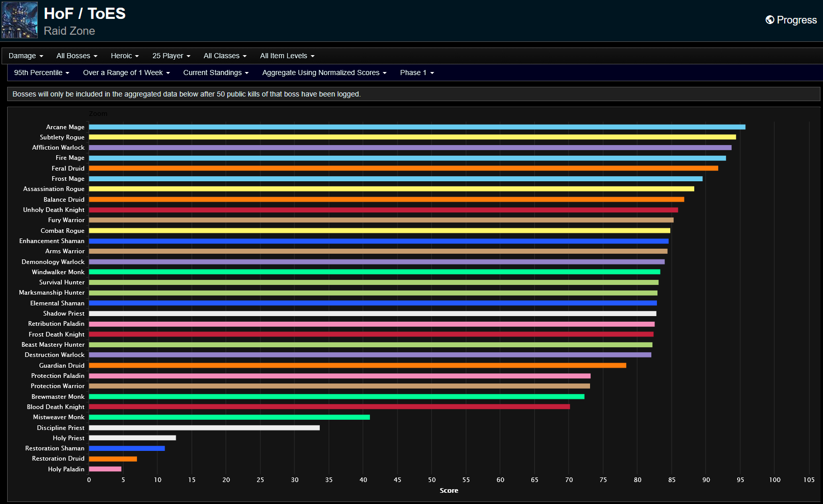This screenshot has height=504, width=823.
Task: Expand the All Item Levels dropdown
Action: [x=287, y=56]
